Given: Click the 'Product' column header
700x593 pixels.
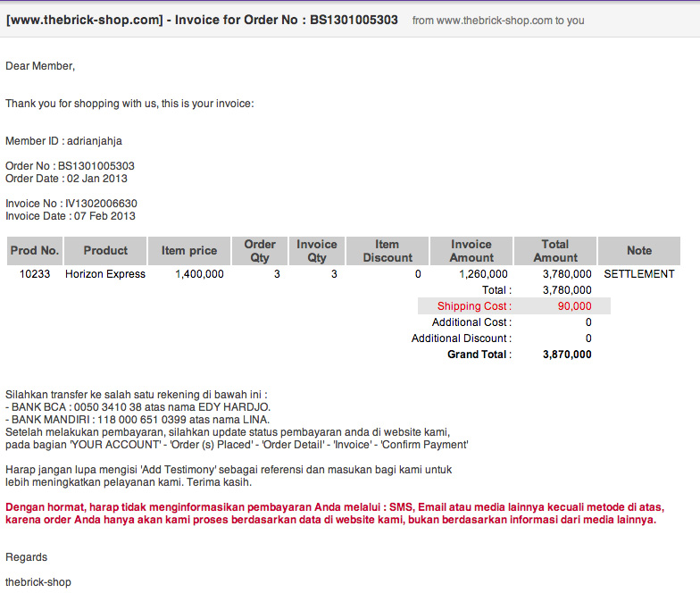Looking at the screenshot, I should click(x=105, y=251).
